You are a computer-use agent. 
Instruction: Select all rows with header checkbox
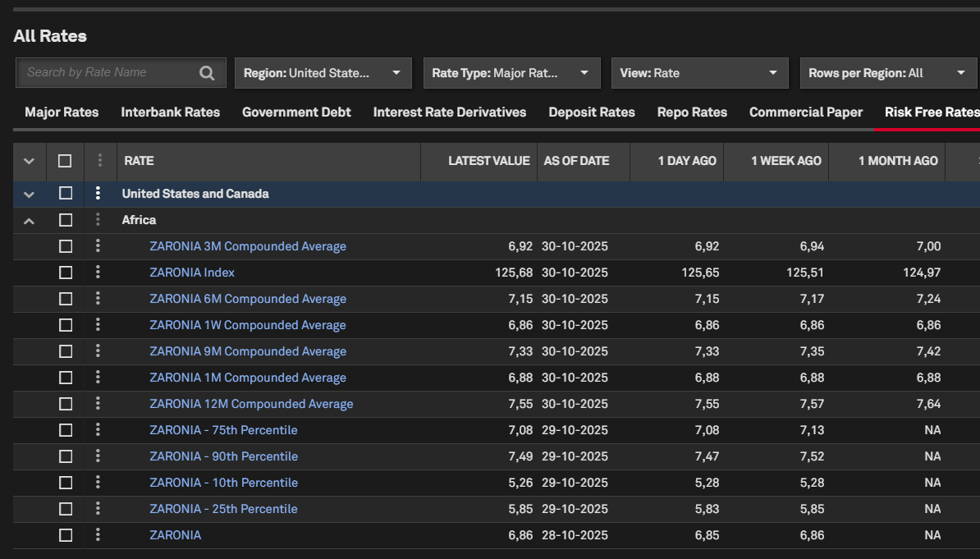pos(66,161)
